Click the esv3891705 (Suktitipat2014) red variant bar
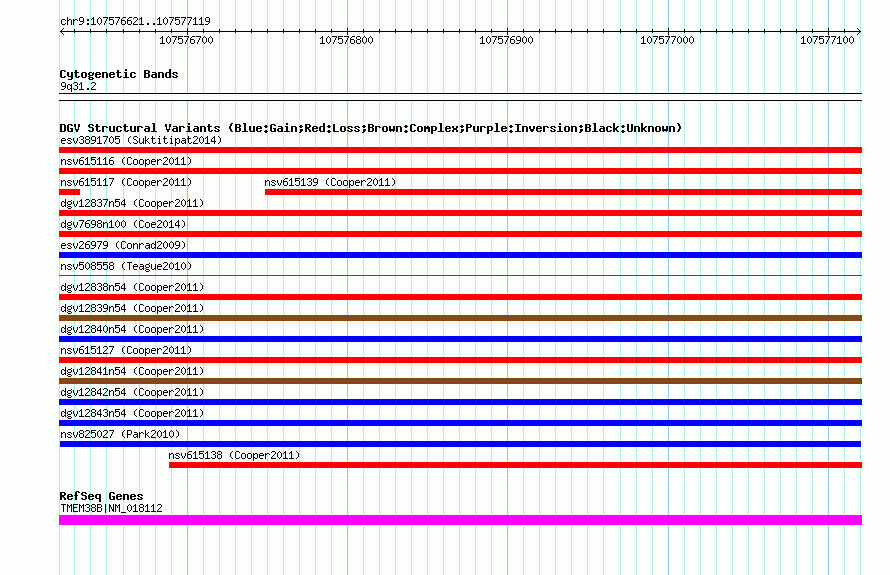 pyautogui.click(x=460, y=150)
